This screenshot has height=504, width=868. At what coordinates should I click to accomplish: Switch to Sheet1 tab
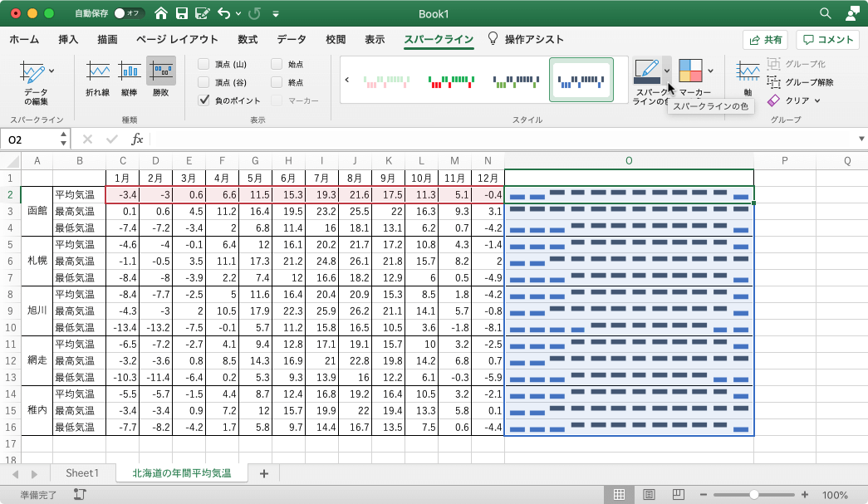(82, 473)
